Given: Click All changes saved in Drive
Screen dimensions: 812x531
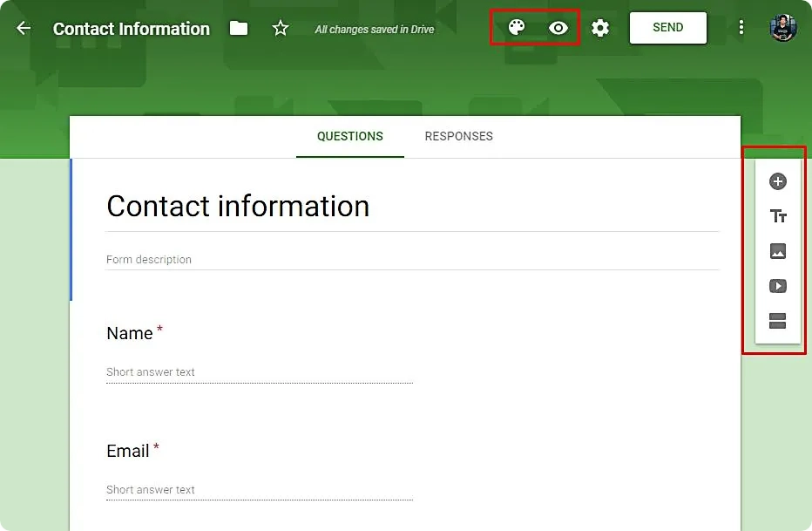Looking at the screenshot, I should tap(374, 29).
